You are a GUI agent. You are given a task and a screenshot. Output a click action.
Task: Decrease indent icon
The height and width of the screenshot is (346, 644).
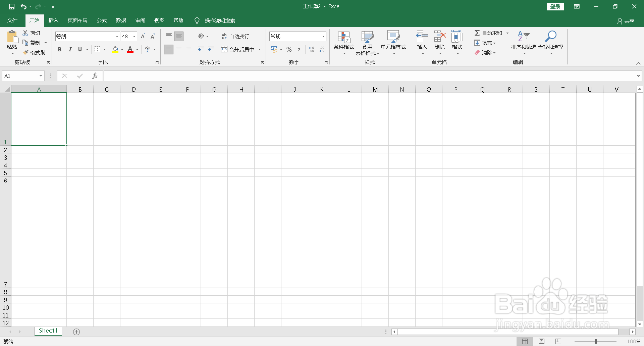pos(201,49)
